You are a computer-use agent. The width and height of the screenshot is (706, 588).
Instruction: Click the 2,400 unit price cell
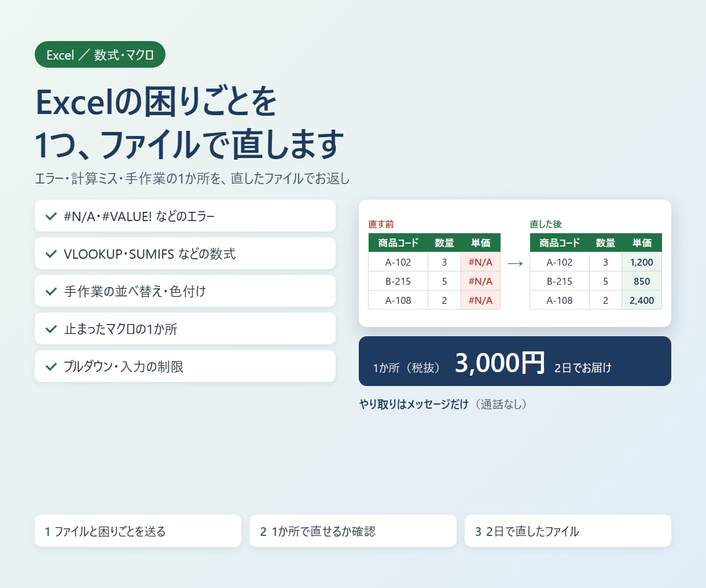(642, 300)
